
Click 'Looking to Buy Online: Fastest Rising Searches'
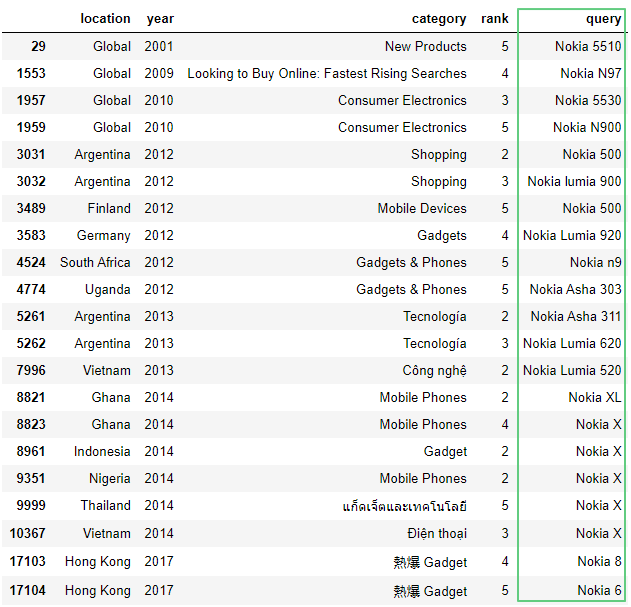[x=327, y=73]
